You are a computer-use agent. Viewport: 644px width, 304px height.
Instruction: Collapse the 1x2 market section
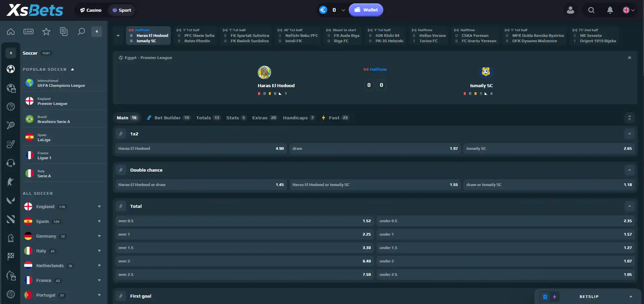click(630, 134)
